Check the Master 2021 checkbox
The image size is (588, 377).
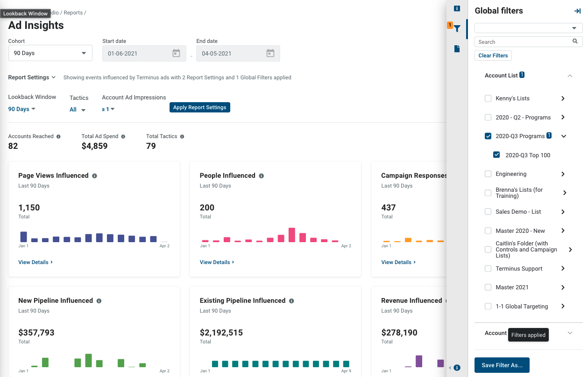[488, 287]
